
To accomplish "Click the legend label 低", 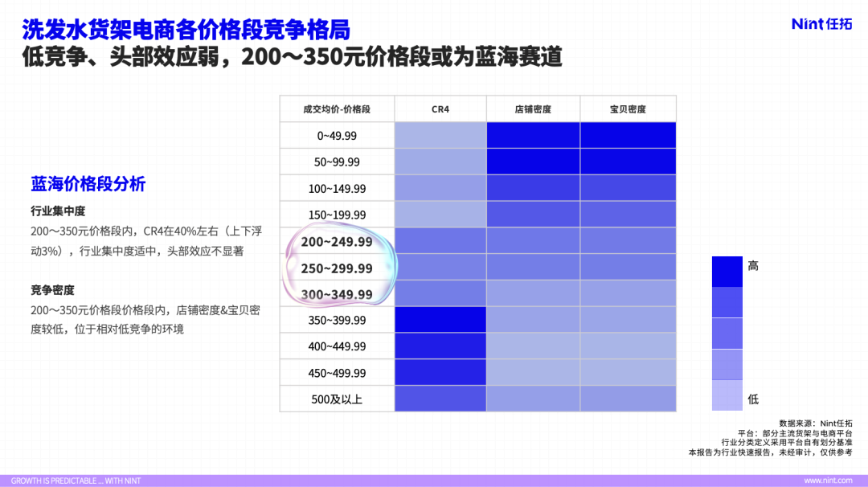I will [753, 399].
